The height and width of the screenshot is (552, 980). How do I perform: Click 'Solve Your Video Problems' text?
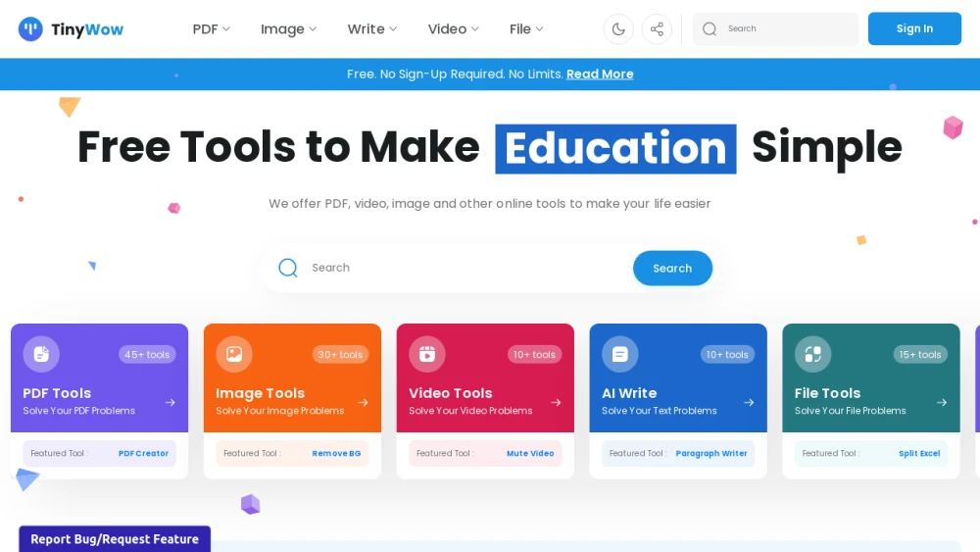[x=470, y=411]
